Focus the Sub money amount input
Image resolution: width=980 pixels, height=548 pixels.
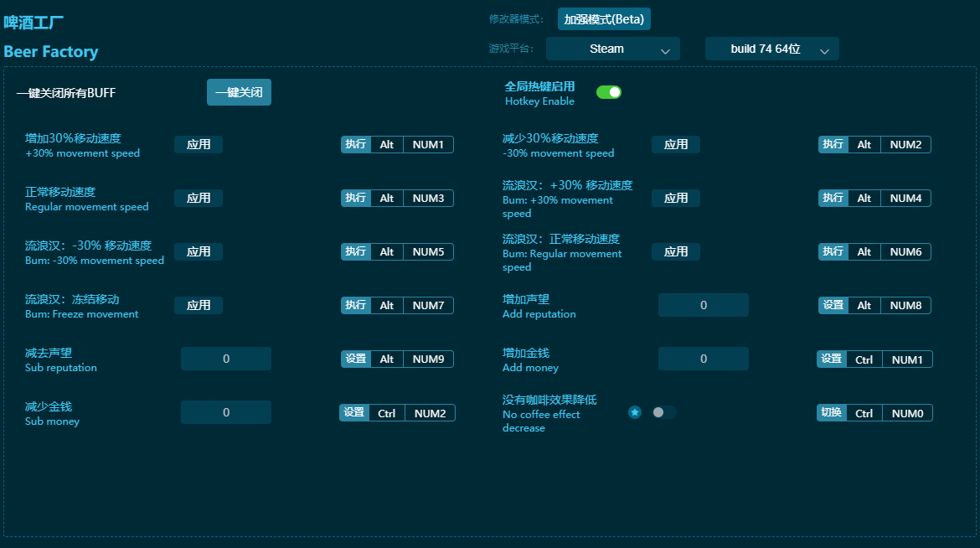[226, 412]
